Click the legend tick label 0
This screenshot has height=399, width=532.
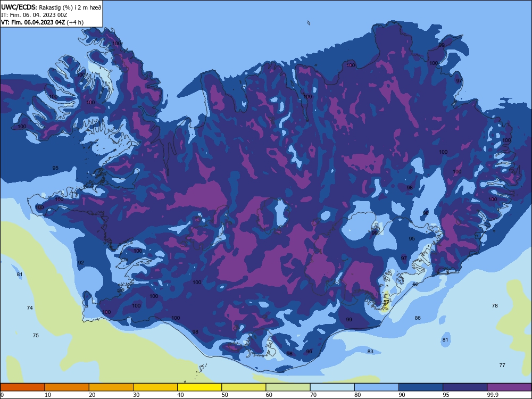2,395
